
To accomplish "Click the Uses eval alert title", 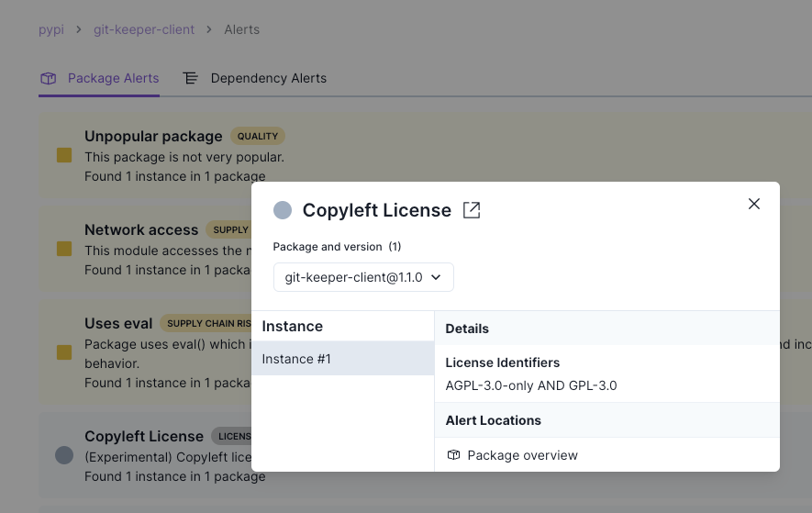I will pos(118,323).
